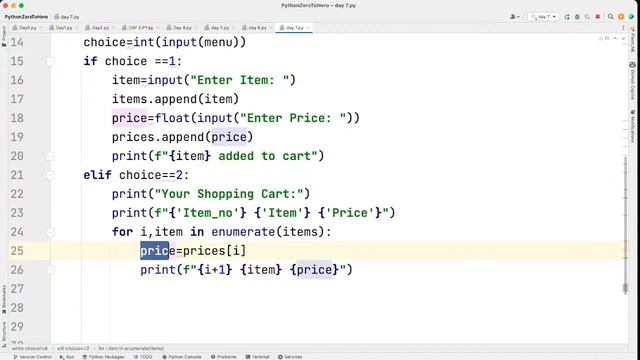The image size is (640, 360).
Task: Open the Structure tool window stripe
Action: tap(4, 334)
